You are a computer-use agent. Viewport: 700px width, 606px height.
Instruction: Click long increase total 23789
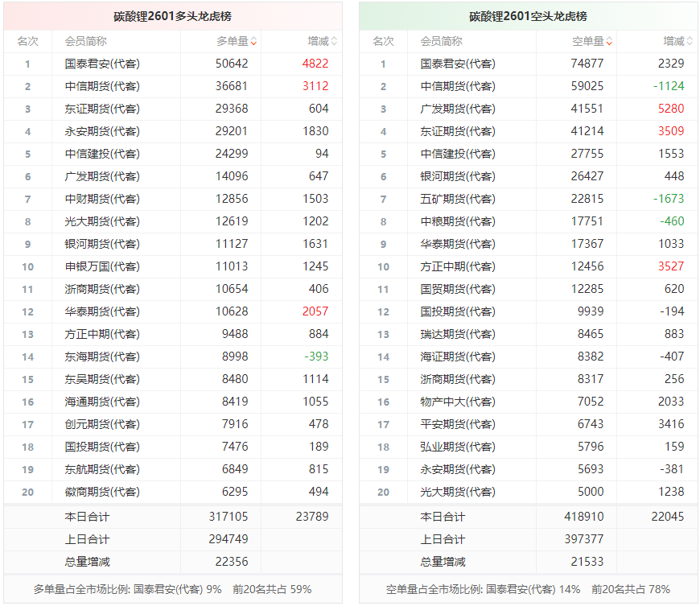(x=312, y=517)
